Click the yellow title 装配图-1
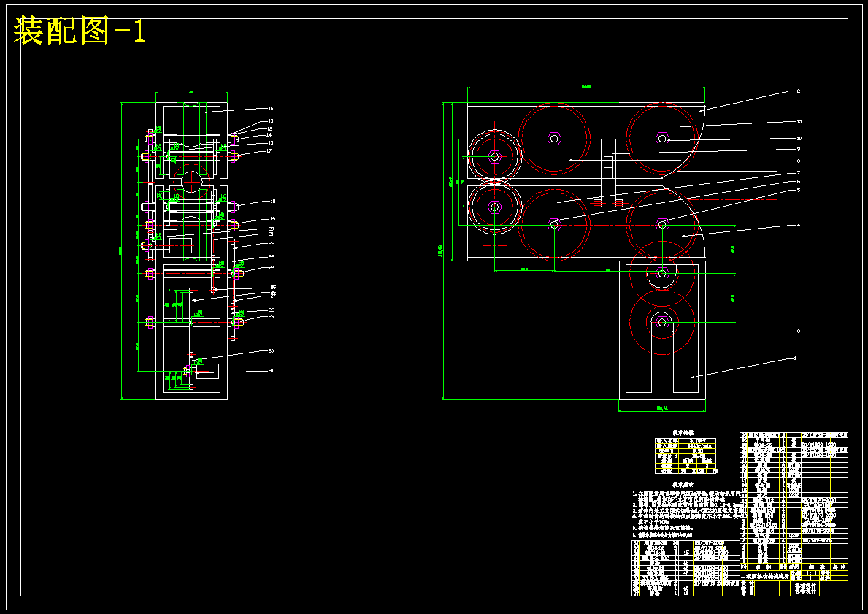Image resolution: width=868 pixels, height=614 pixels. click(x=80, y=31)
